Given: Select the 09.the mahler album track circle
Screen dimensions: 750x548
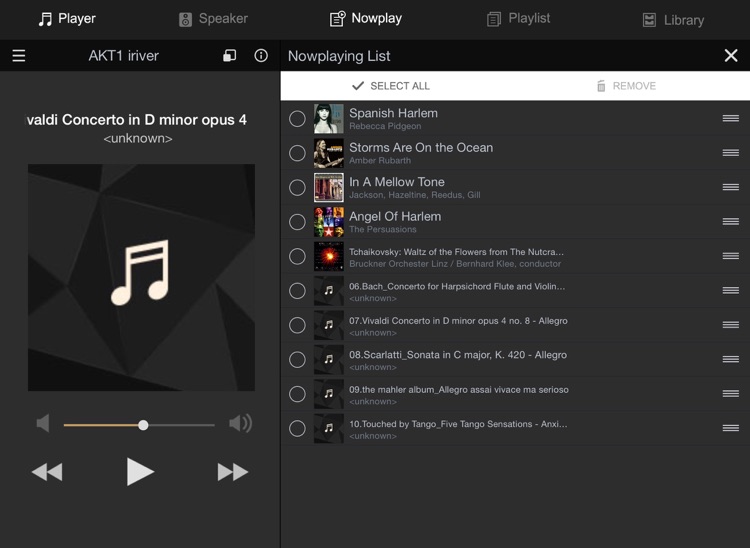Looking at the screenshot, I should [297, 394].
